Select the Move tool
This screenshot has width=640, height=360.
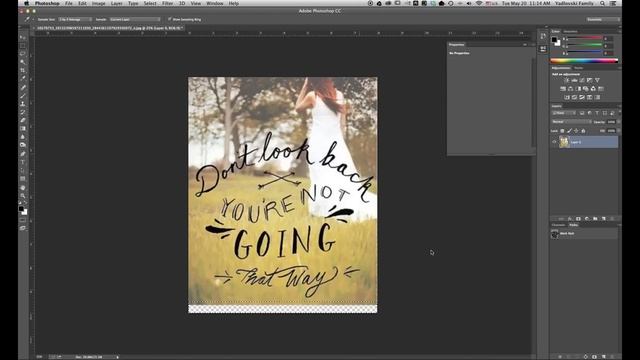(x=23, y=38)
